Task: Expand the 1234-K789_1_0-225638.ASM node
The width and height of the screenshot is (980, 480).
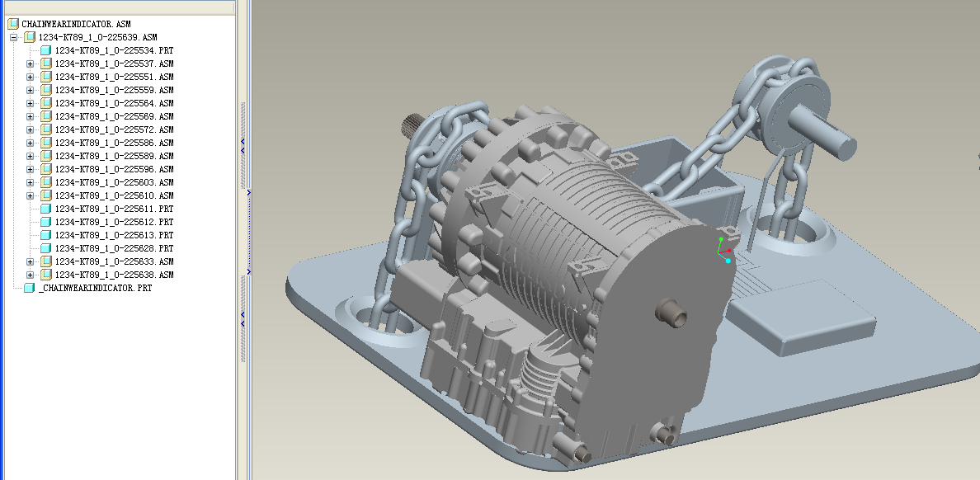Action: (30, 275)
